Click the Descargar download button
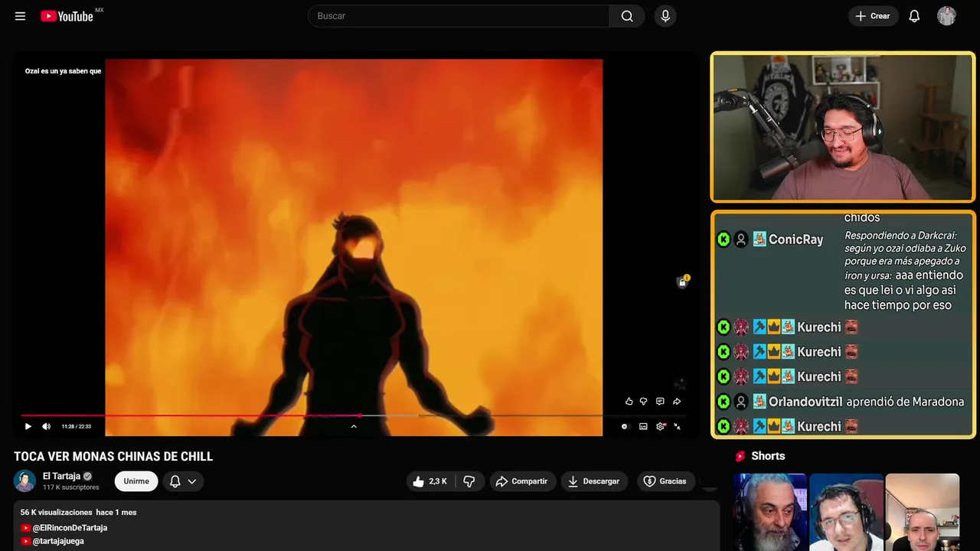The height and width of the screenshot is (551, 980). (x=594, y=481)
